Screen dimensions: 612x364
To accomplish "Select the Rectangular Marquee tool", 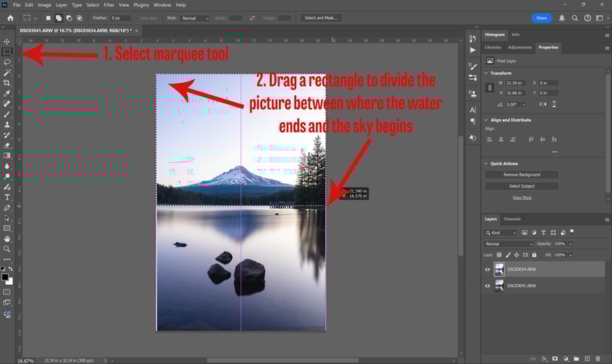I will click(7, 51).
